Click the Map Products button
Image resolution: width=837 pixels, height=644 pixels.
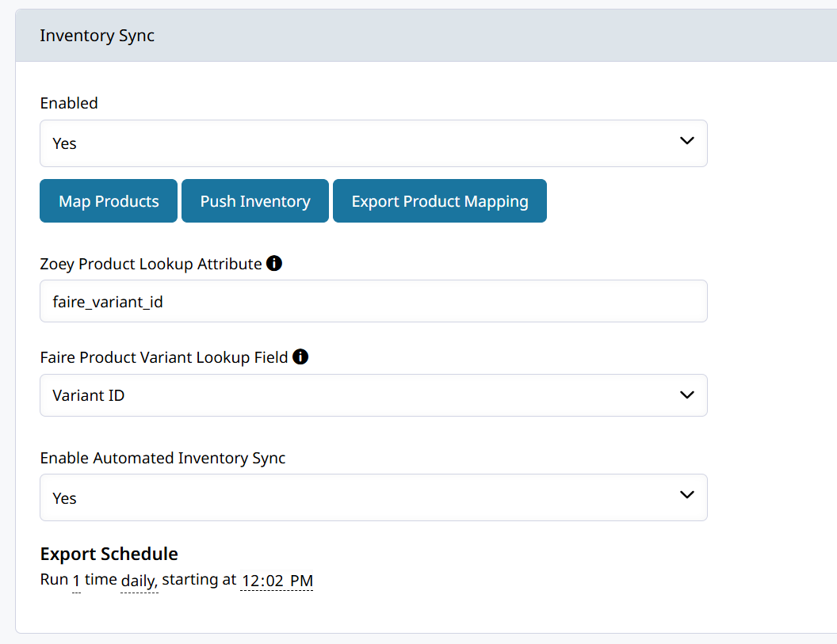(x=109, y=200)
